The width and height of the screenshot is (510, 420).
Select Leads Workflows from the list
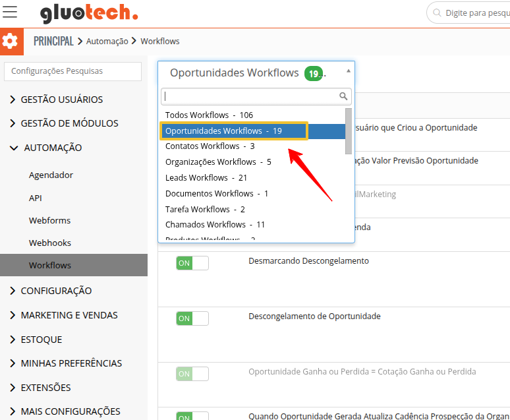(206, 178)
